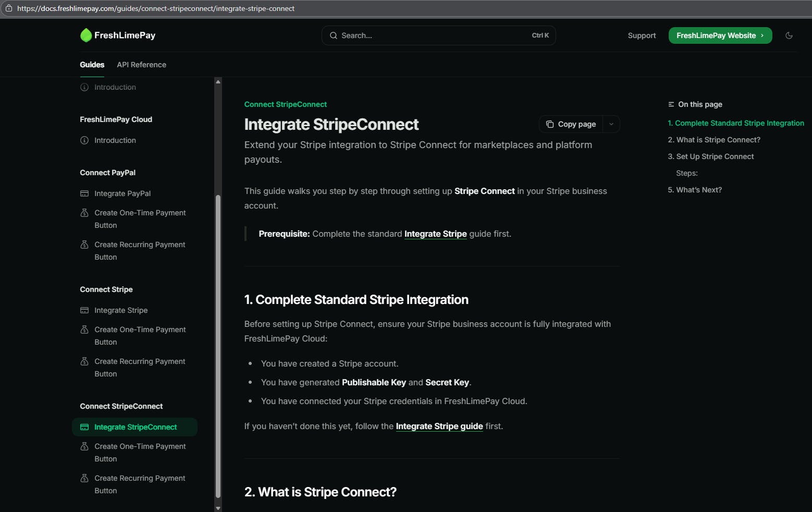Screen dimensions: 812x512
Task: Click the FreshLimePay Cloud section heading
Action: click(116, 119)
